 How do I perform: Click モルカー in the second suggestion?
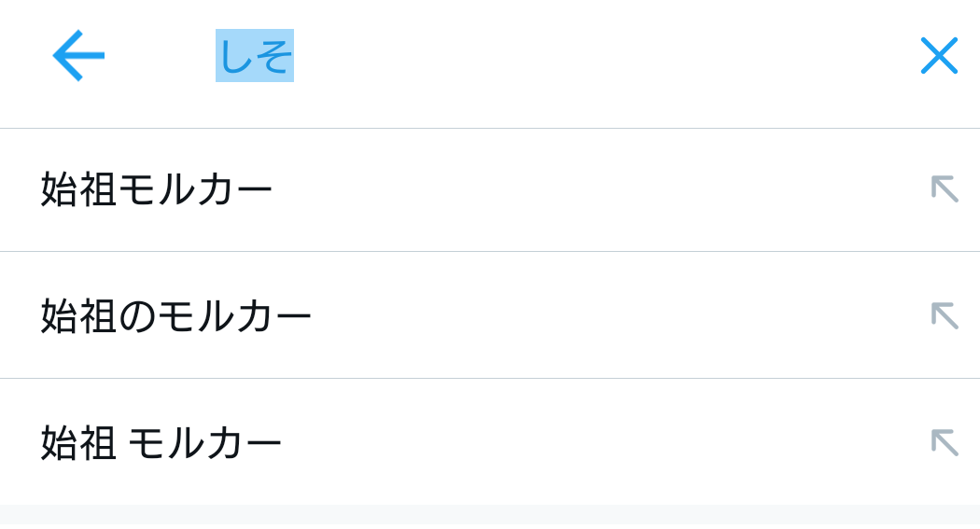[x=234, y=316]
